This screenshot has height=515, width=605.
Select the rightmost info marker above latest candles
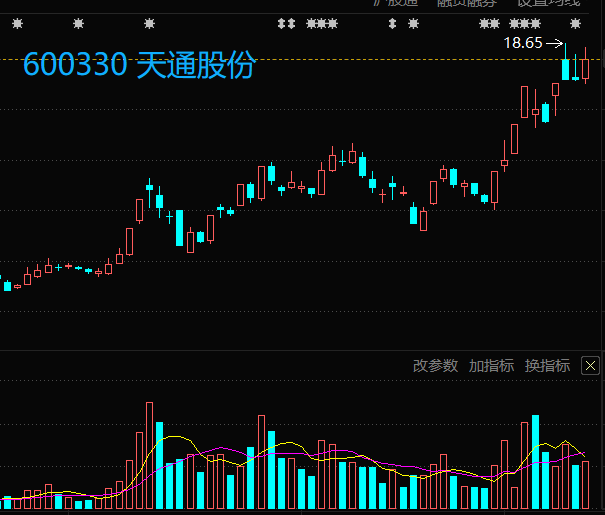575,24
